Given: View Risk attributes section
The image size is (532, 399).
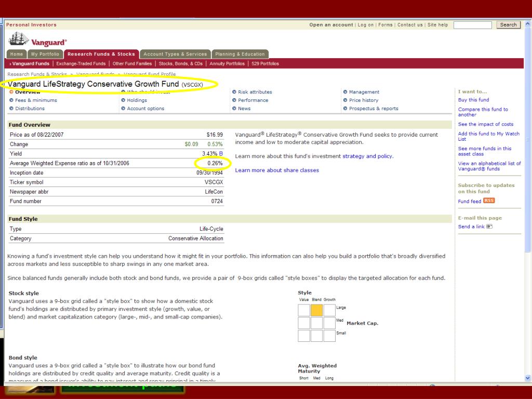Looking at the screenshot, I should pos(255,91).
